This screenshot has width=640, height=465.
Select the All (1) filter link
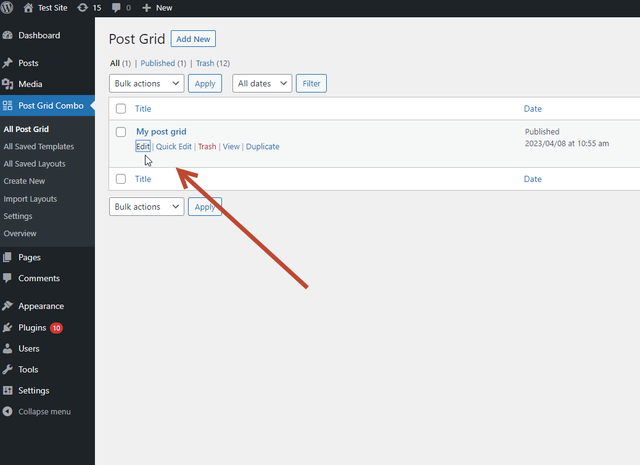(x=120, y=63)
